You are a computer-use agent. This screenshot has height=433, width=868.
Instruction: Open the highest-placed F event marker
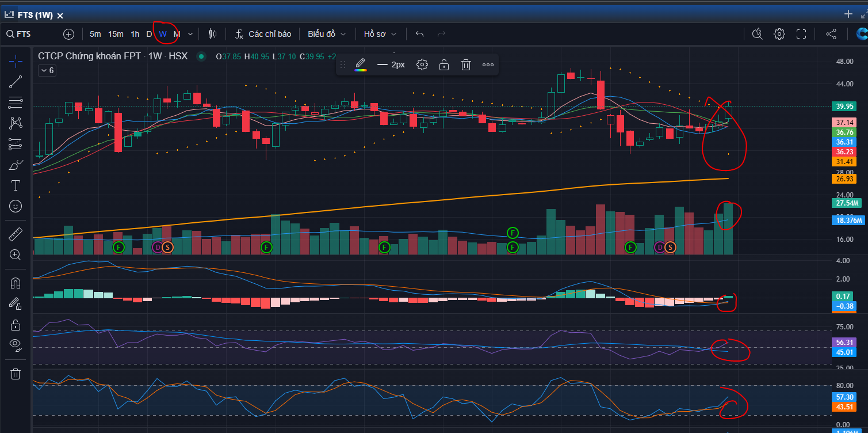point(513,233)
